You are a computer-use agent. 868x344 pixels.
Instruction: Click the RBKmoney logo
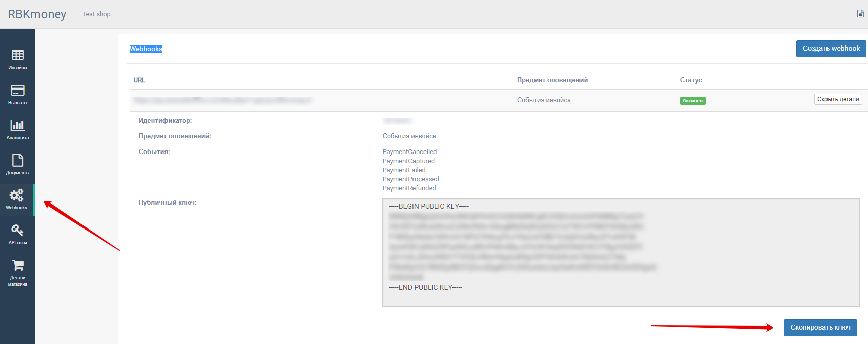37,14
